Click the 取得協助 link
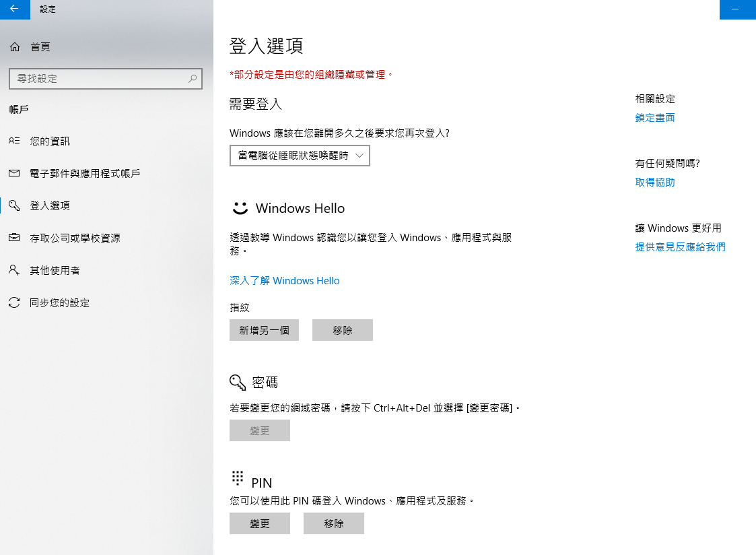Screen dimensions: 756x555 click(x=655, y=183)
